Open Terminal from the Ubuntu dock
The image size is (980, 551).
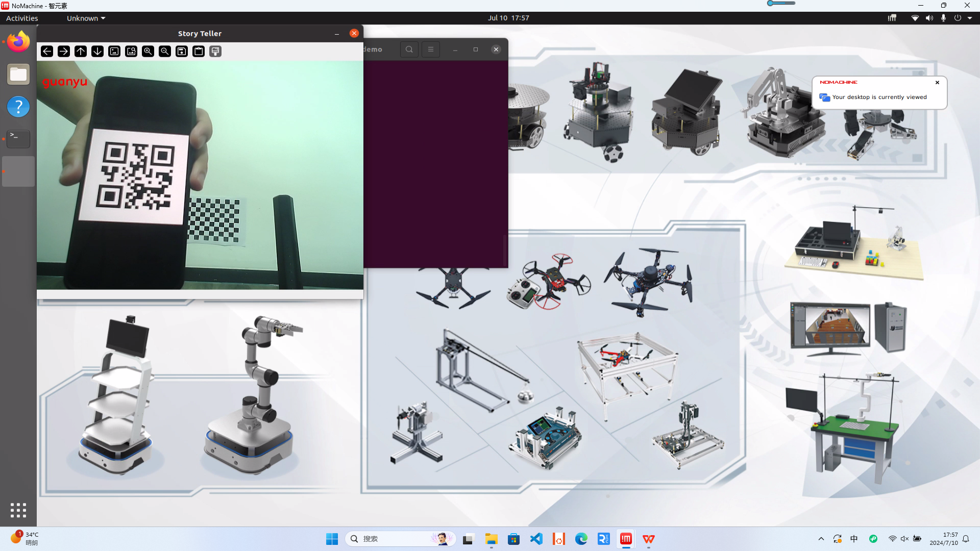[18, 139]
